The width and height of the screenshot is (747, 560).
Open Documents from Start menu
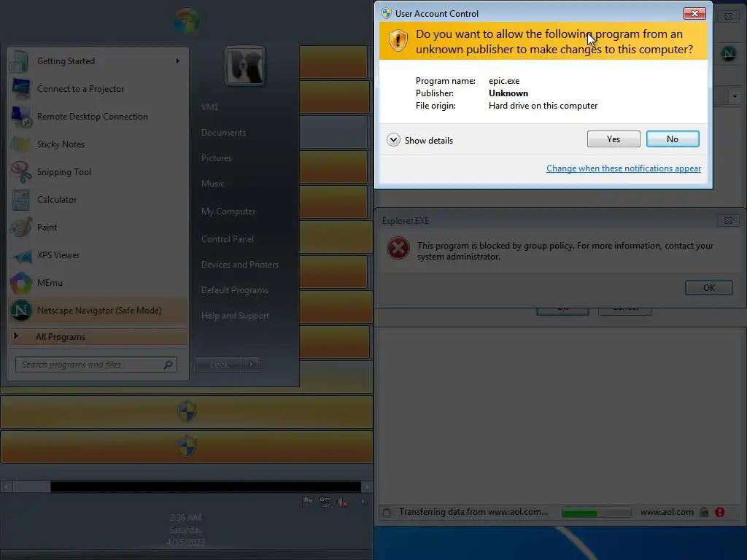pos(223,133)
